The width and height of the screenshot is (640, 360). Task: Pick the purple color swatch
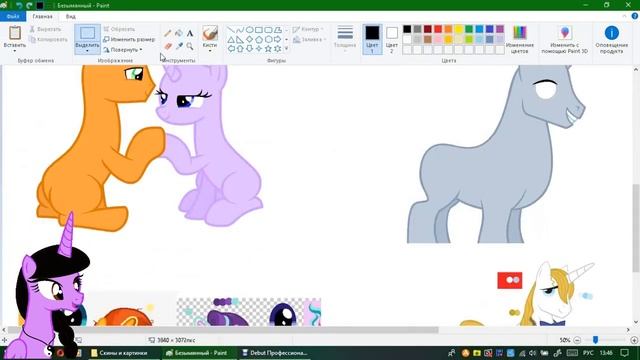[x=500, y=29]
